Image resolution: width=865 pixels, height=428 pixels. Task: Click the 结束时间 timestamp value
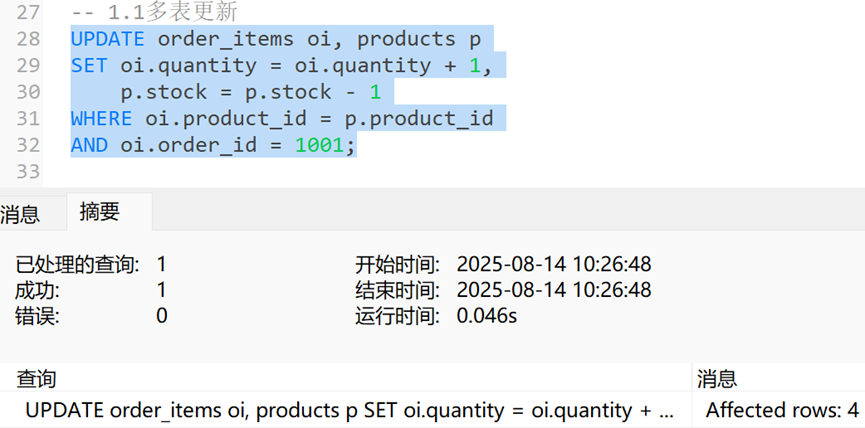point(554,290)
